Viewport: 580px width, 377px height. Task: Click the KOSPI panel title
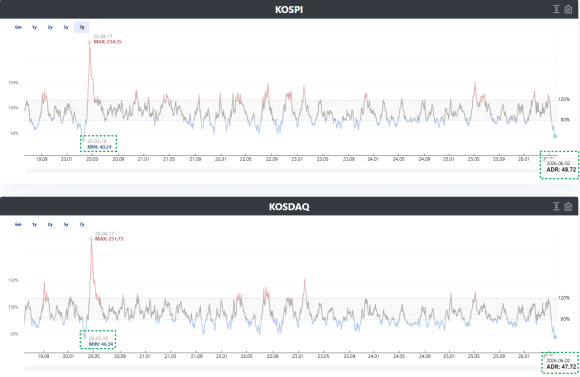point(289,10)
